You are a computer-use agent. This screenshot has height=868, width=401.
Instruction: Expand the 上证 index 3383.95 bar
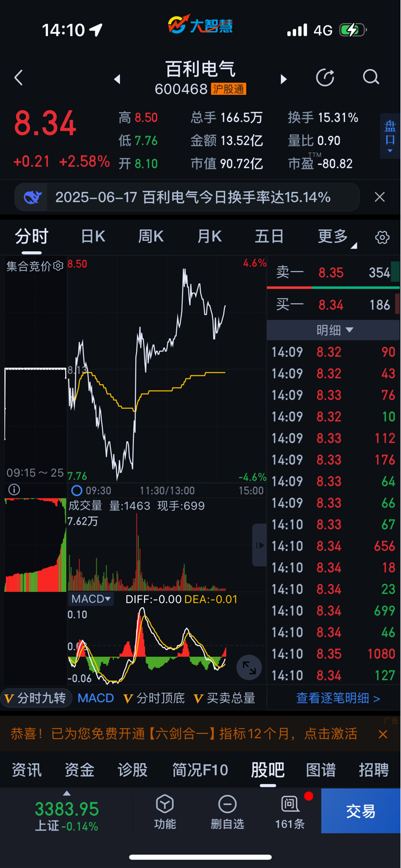[x=67, y=812]
